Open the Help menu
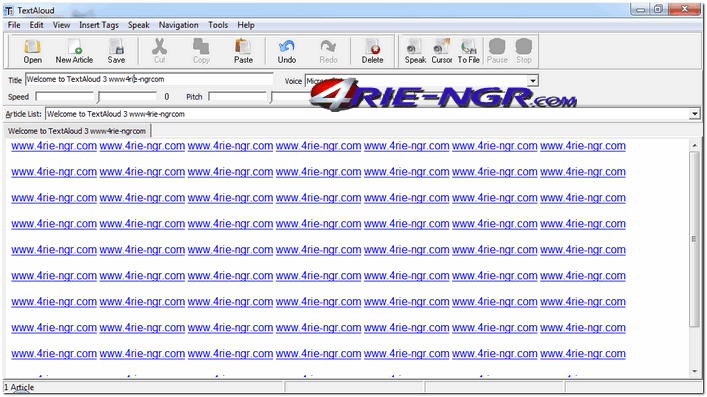The height and width of the screenshot is (397, 707). [246, 25]
